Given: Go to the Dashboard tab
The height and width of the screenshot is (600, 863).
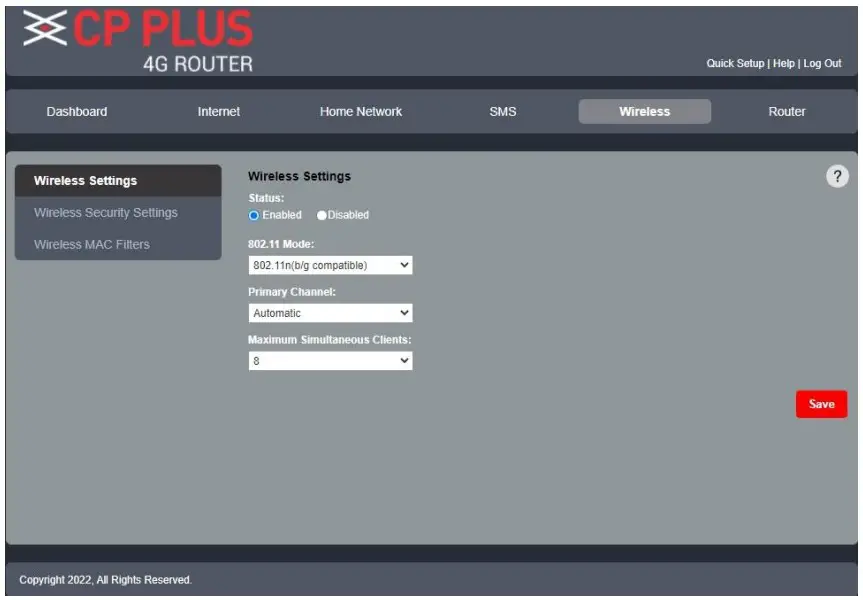Looking at the screenshot, I should pyautogui.click(x=77, y=112).
